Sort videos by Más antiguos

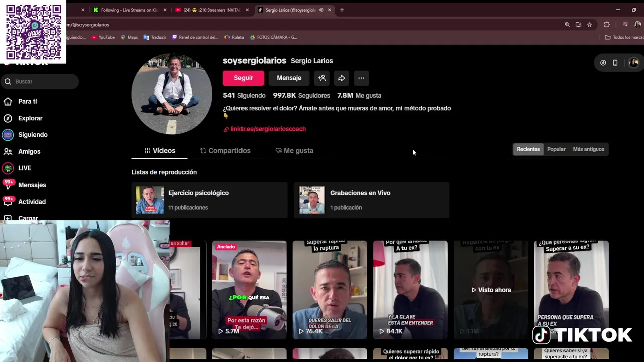point(589,149)
